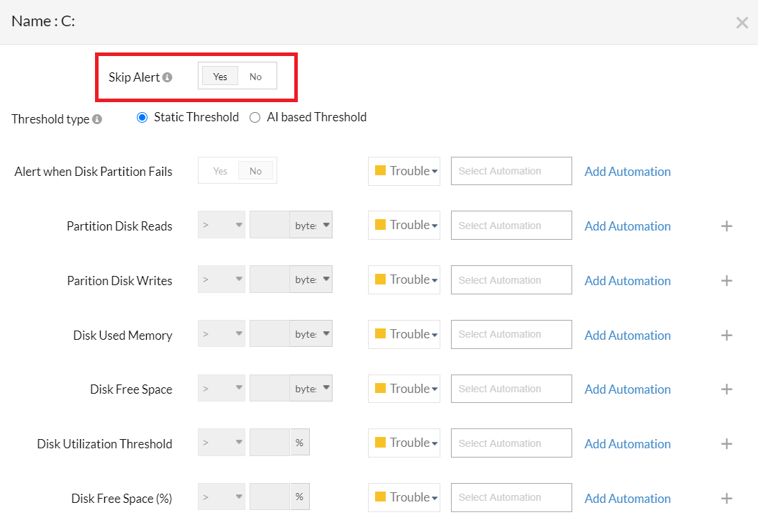Close the Name : C: dialog
Screen dimensions: 758x532
(742, 23)
